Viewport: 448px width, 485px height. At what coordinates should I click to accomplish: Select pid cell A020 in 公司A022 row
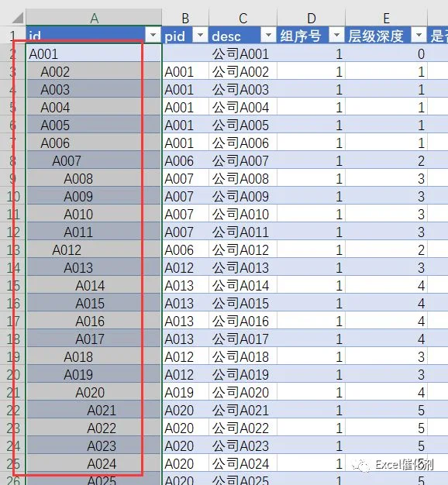click(x=185, y=428)
